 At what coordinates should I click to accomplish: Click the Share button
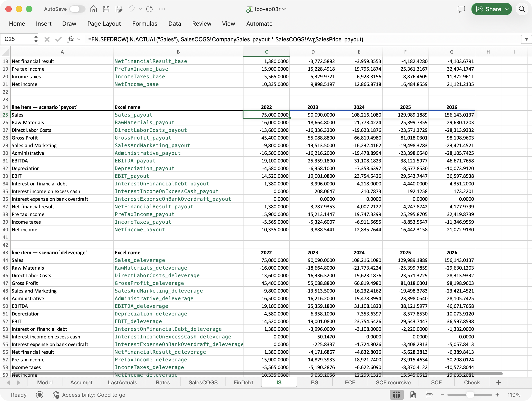[x=491, y=9]
